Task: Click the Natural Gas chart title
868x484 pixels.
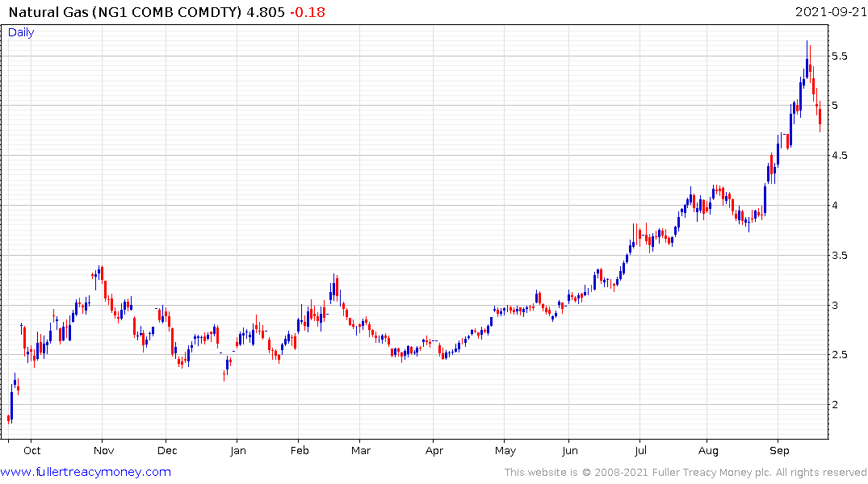Action: tap(125, 12)
